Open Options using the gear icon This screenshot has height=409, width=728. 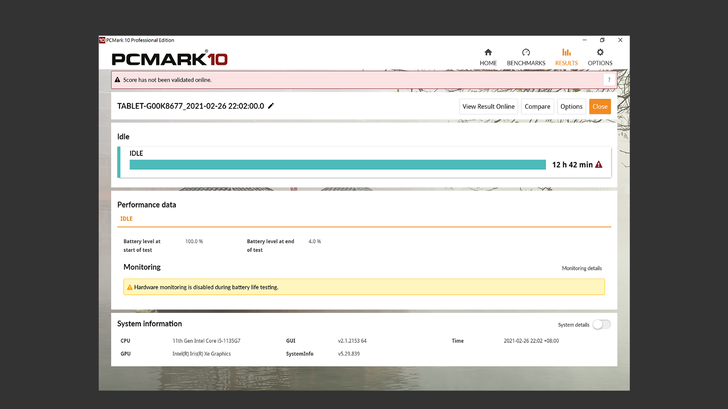[x=600, y=52]
